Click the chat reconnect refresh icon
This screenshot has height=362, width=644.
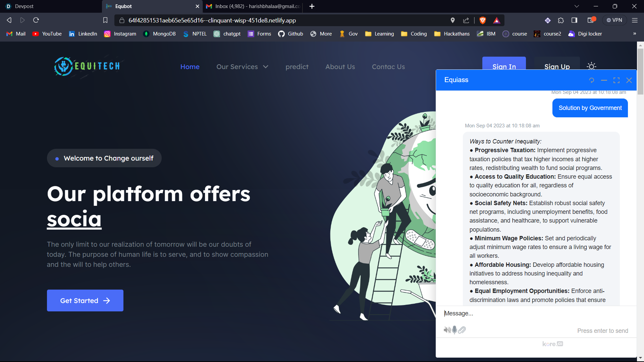click(x=592, y=80)
